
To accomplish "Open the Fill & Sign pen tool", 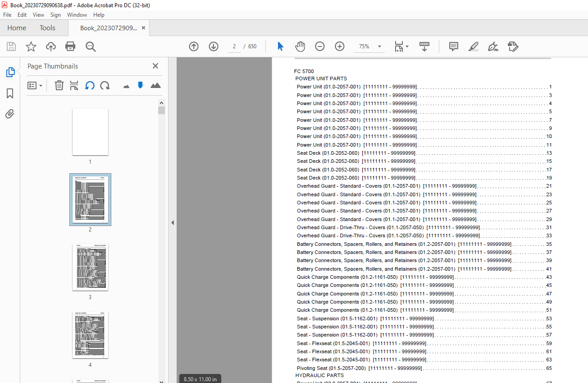I will (x=493, y=46).
